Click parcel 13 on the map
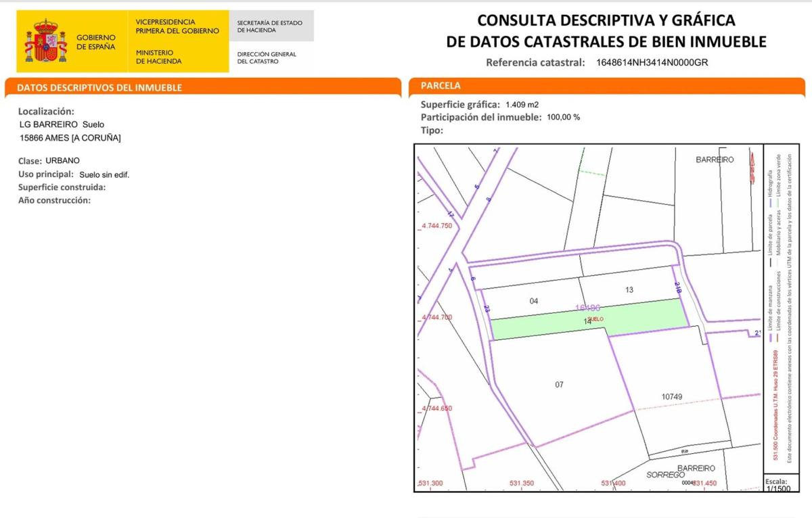The width and height of the screenshot is (812, 518). pos(629,289)
